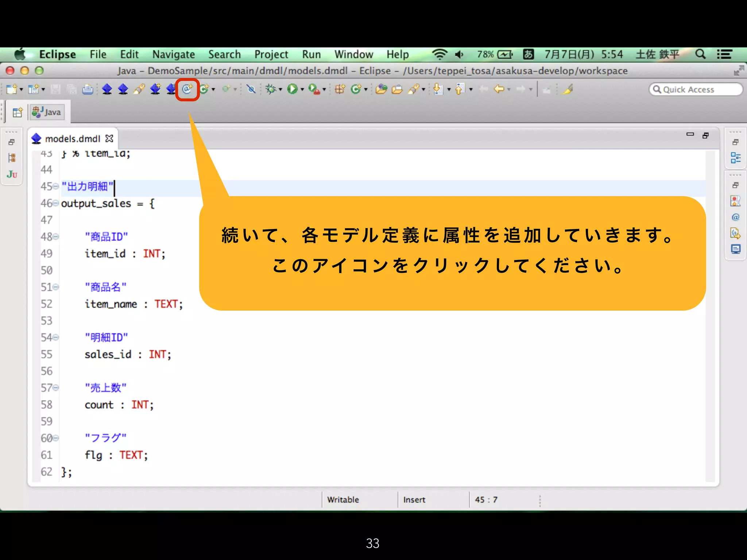Open the Help menu
The width and height of the screenshot is (747, 560).
click(x=398, y=55)
